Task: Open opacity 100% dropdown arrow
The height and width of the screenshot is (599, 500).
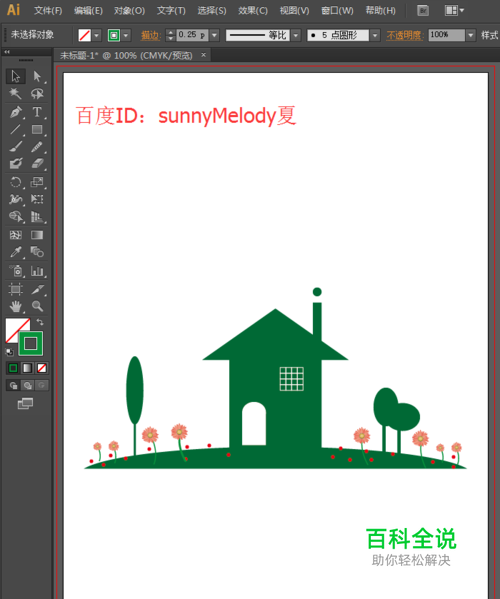Action: (x=471, y=36)
